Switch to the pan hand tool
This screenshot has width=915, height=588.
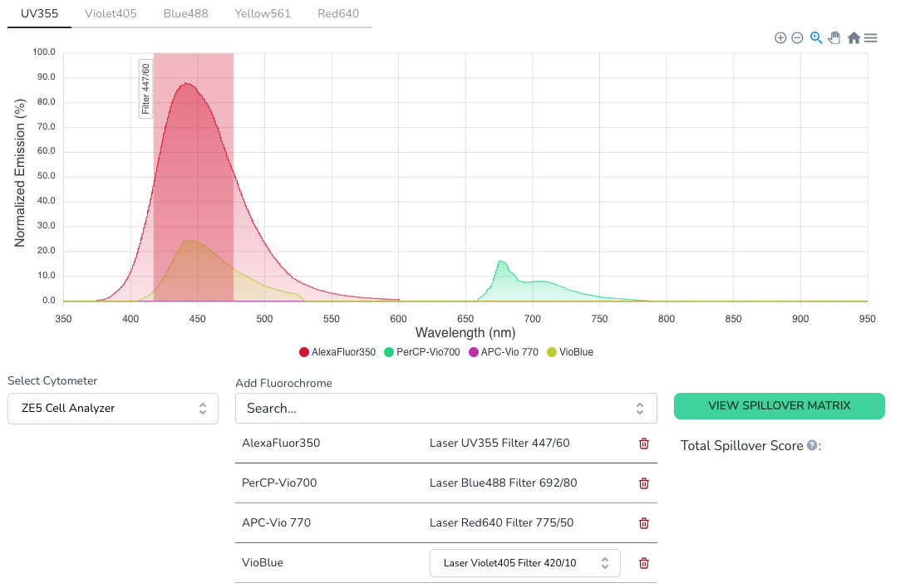pyautogui.click(x=834, y=37)
